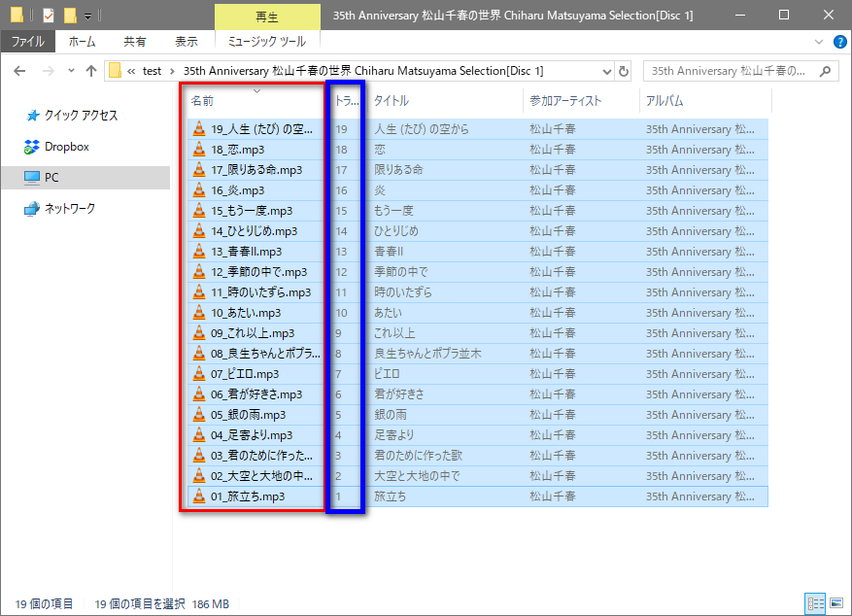Click the test breadcrumb in address bar
Screen dimensions: 852x616
152,71
